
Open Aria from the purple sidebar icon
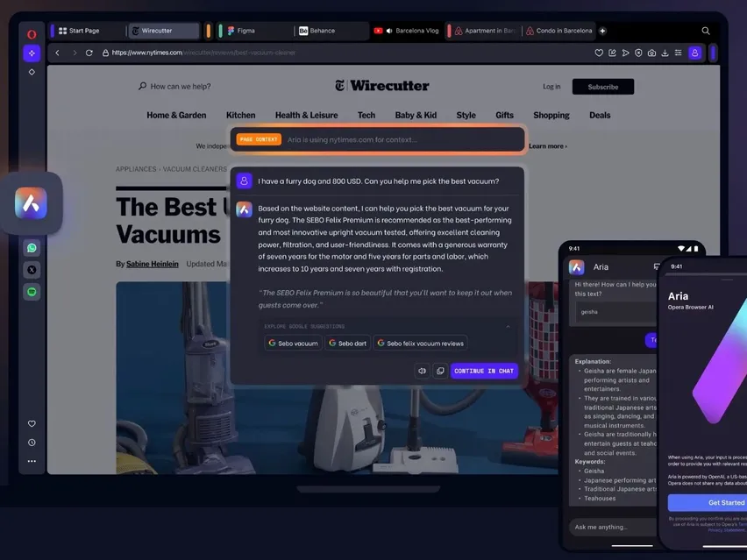pyautogui.click(x=32, y=53)
